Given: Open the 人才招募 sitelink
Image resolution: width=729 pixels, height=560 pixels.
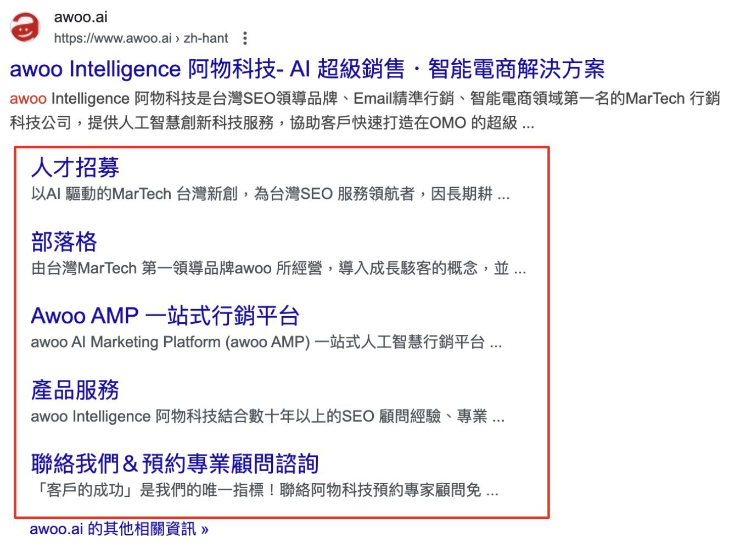Looking at the screenshot, I should [75, 167].
